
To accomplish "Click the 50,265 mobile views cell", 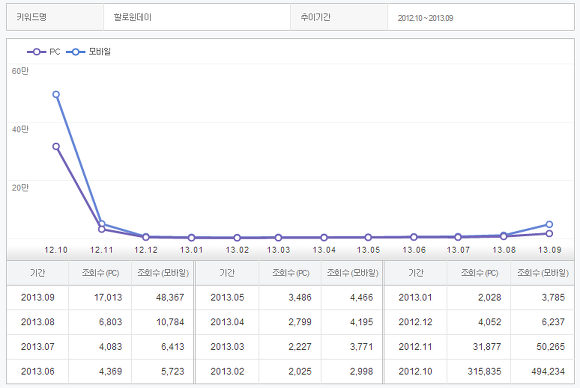I will (542, 347).
